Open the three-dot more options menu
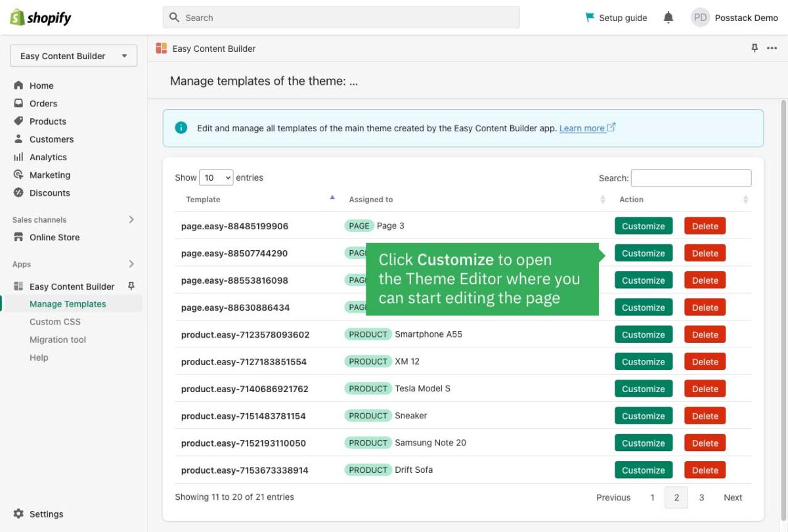788x532 pixels. (772, 48)
